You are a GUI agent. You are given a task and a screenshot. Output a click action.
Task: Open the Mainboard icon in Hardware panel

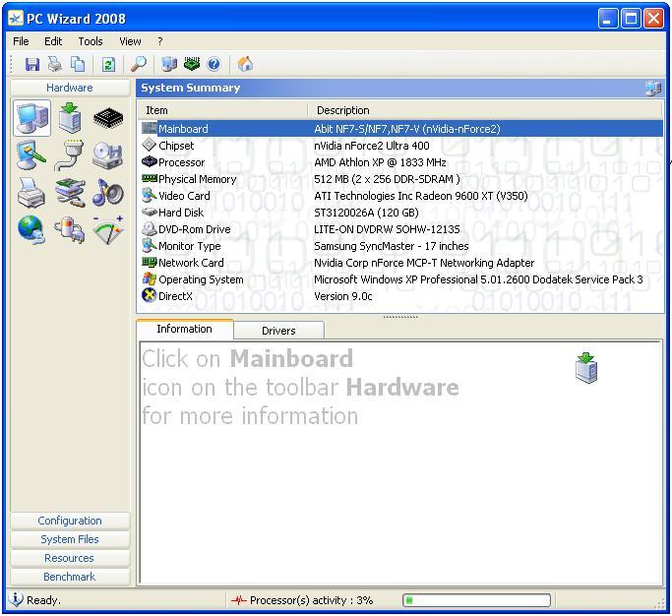(x=70, y=118)
